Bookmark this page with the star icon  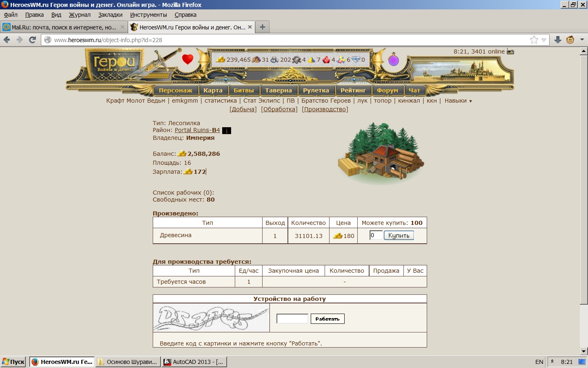pos(534,40)
